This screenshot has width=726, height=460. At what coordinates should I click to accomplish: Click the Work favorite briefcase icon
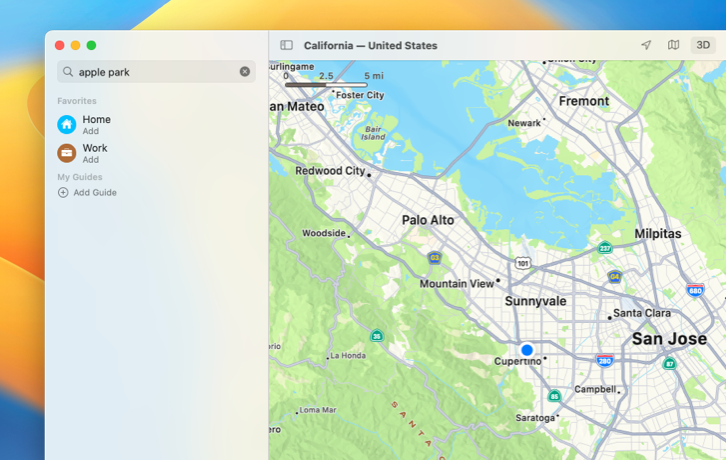coord(67,153)
